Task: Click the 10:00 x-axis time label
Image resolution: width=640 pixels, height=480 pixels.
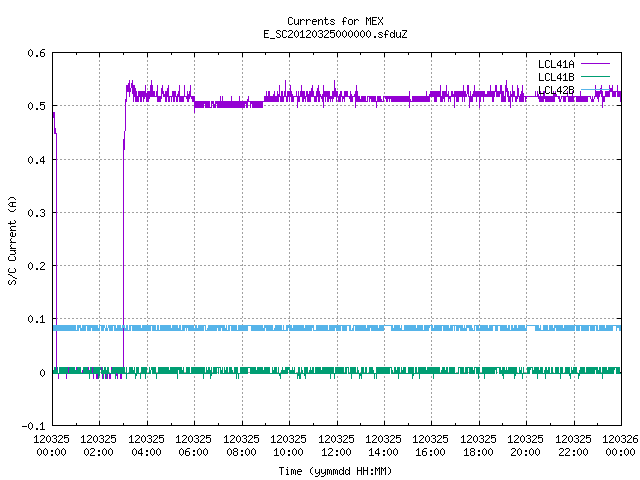Action: click(x=288, y=452)
